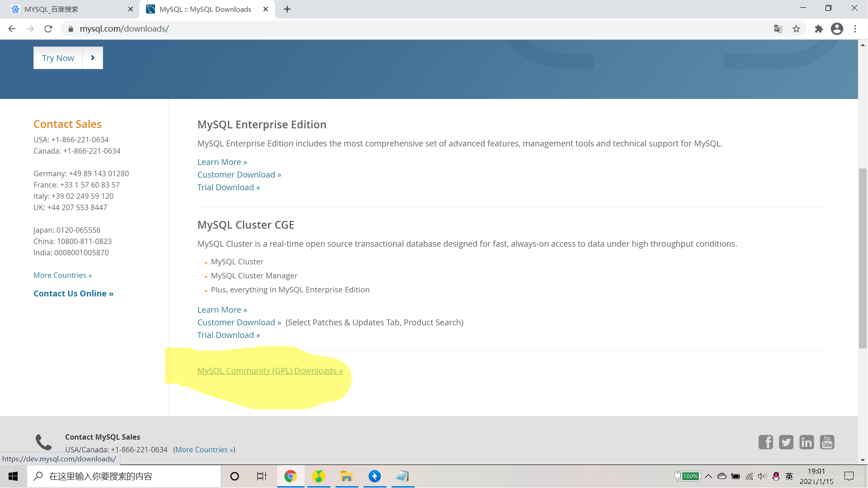Reload the MySQL downloads page

[48, 29]
